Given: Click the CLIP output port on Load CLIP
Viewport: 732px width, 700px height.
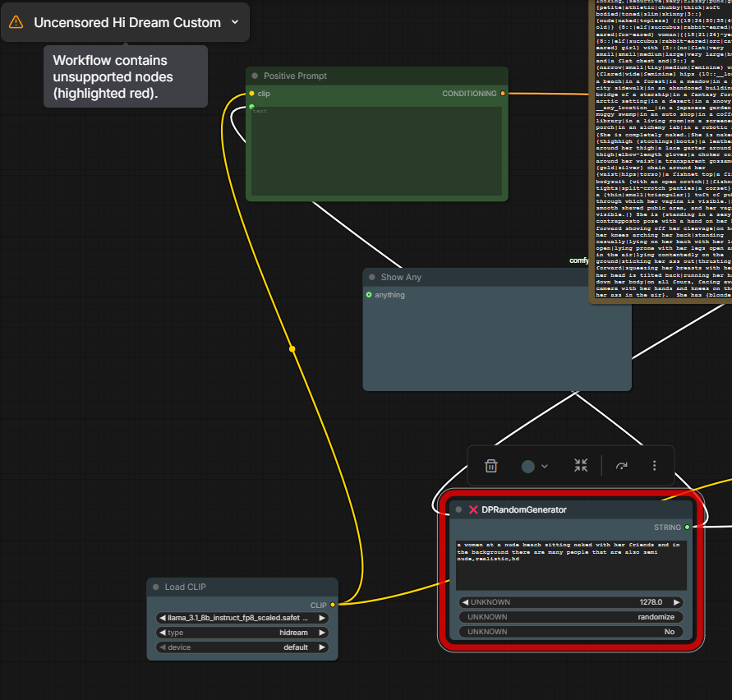Looking at the screenshot, I should [333, 605].
